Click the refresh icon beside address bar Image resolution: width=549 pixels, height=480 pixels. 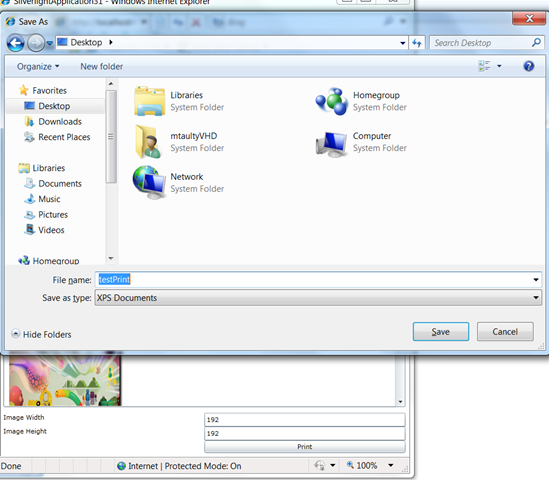tap(417, 43)
